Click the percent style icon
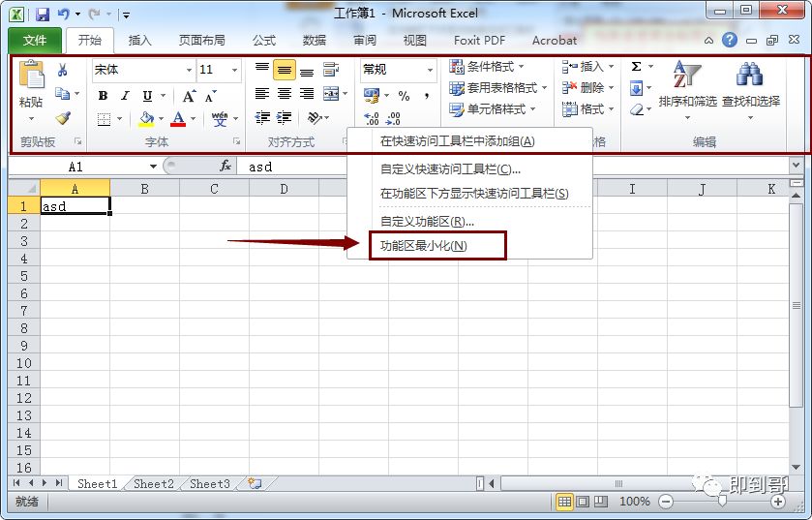The image size is (812, 520). click(404, 95)
